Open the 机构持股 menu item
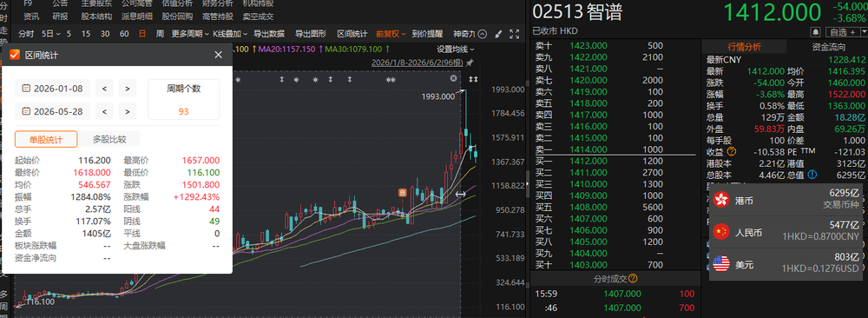The height and width of the screenshot is (318, 868). click(x=258, y=3)
